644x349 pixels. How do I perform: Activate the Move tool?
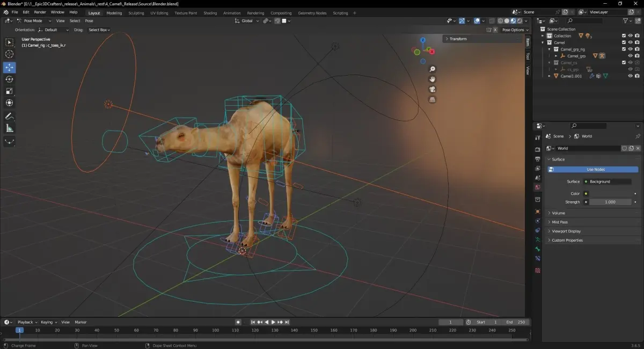[x=10, y=68]
